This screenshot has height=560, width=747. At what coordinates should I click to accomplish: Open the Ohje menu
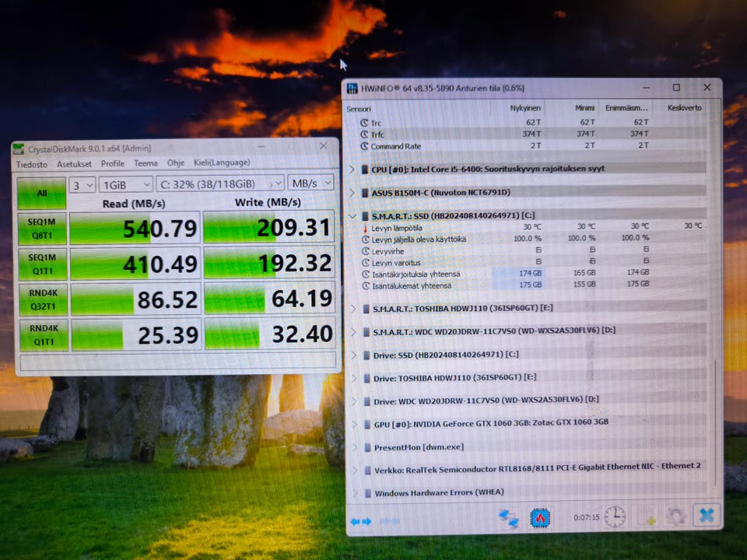click(175, 163)
